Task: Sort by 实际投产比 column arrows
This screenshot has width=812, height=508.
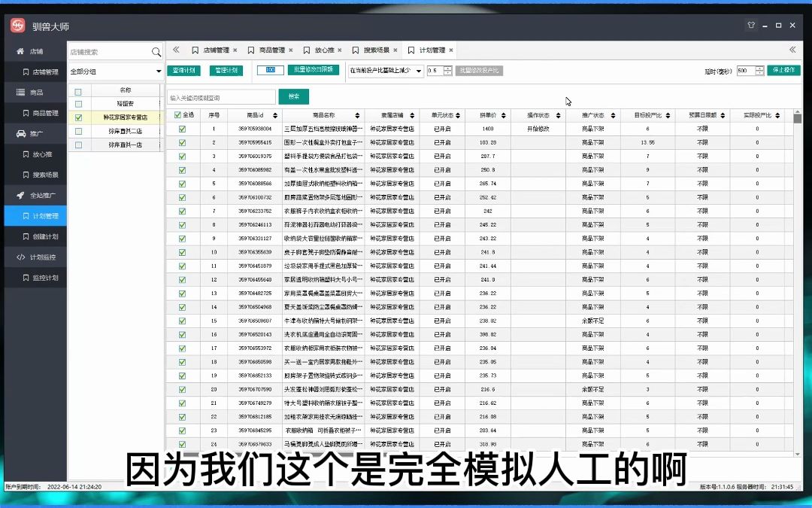Action: pos(778,116)
